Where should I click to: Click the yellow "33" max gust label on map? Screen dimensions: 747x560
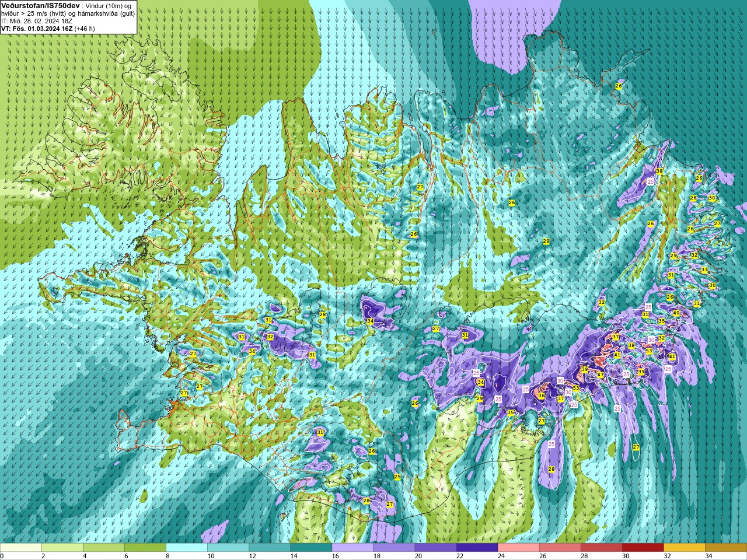coord(704,270)
